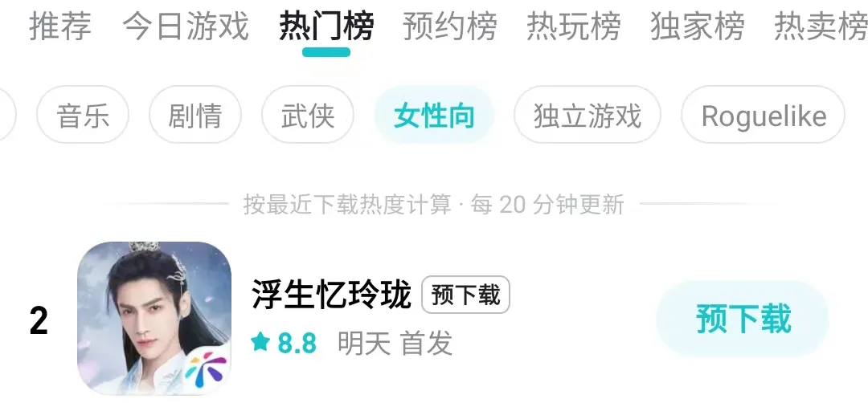
Task: Toggle the highlighted 女性向 chip
Action: click(434, 115)
